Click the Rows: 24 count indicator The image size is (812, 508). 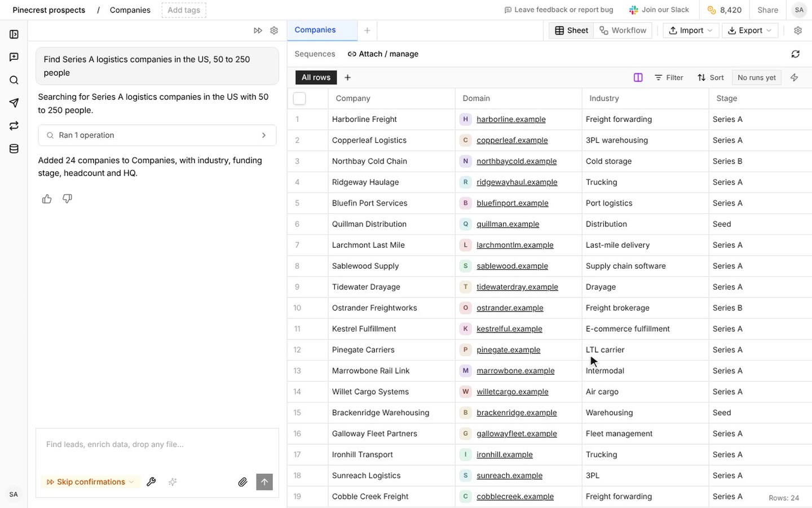pyautogui.click(x=784, y=498)
